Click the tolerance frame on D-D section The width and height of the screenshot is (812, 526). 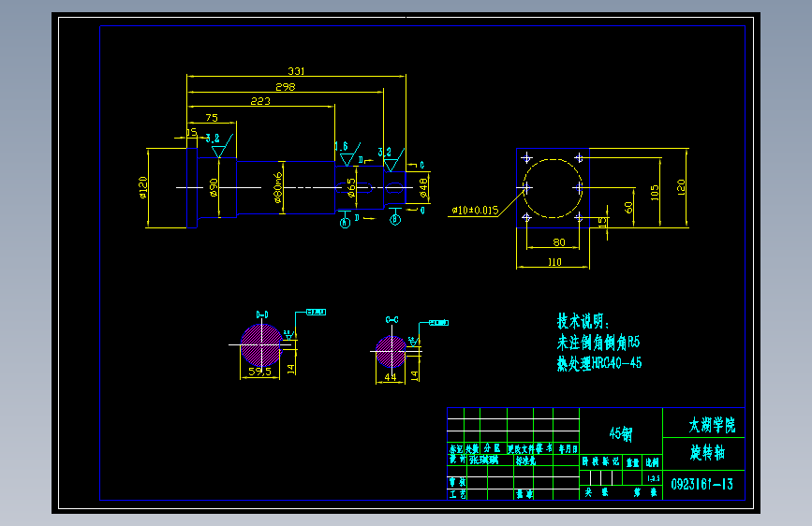coord(316,313)
